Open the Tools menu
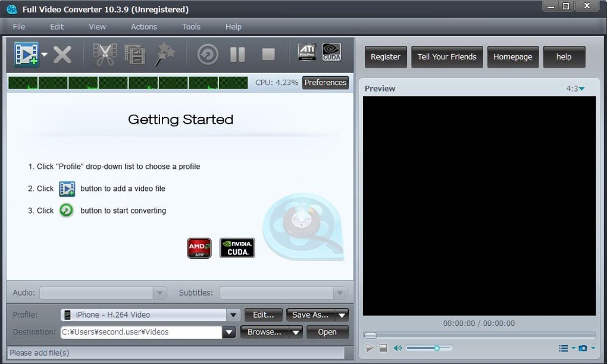The width and height of the screenshot is (607, 364). (x=191, y=27)
